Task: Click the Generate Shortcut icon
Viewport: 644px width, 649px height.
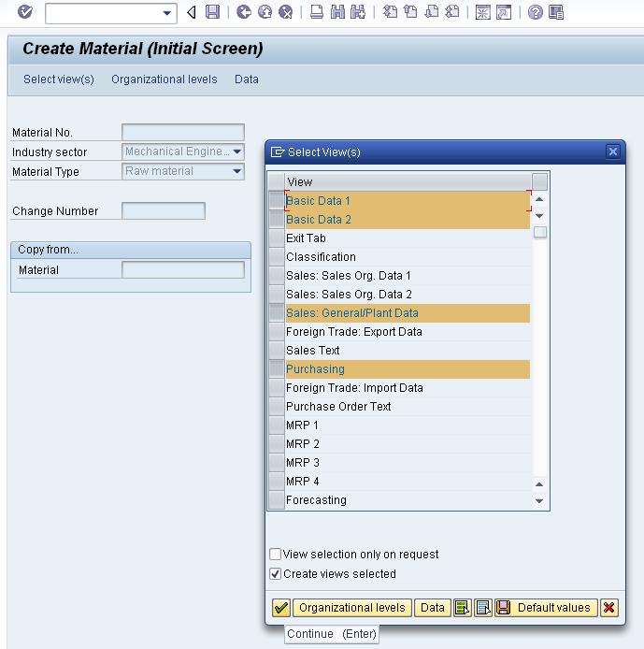Action: point(504,12)
